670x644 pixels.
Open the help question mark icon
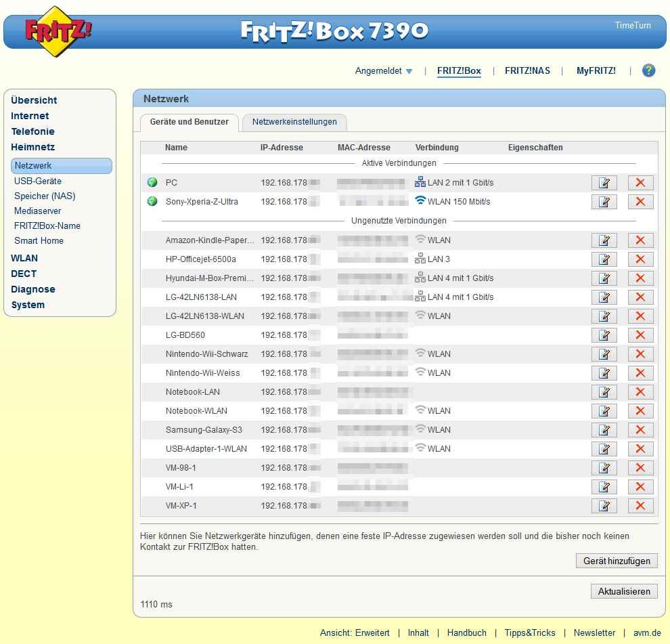tap(648, 70)
